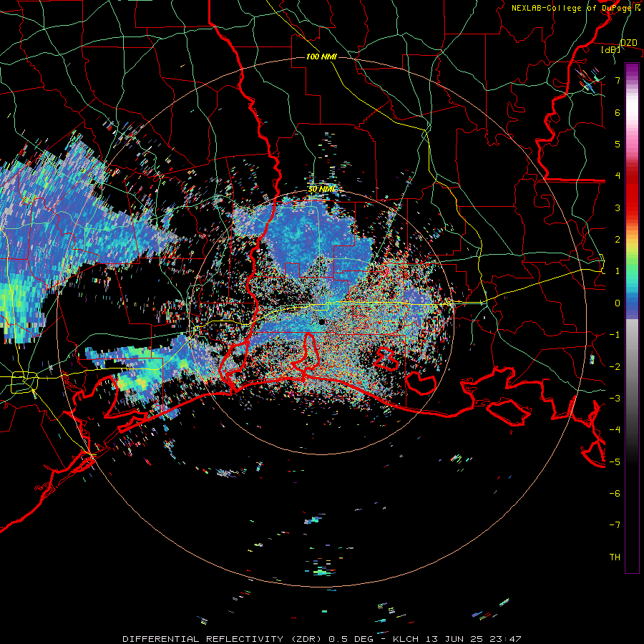Click the 0 tick on the color scale
644x644 pixels.
pos(618,303)
